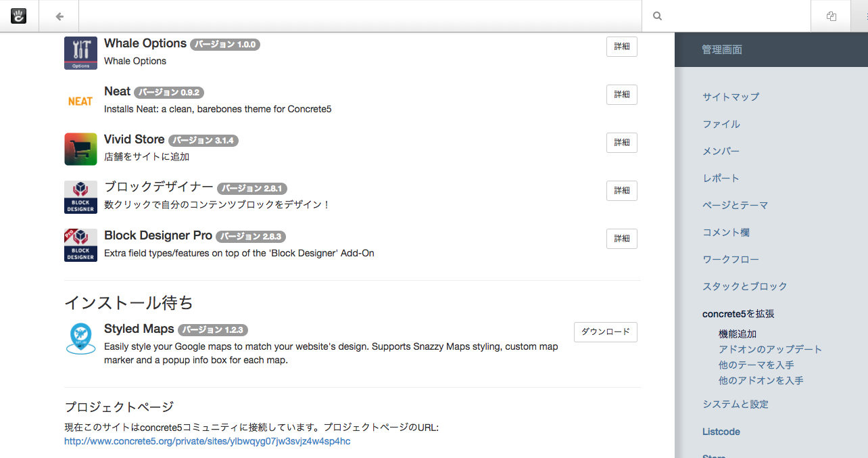Click the バージョン 3.1.4 badge
This screenshot has height=458, width=868.
pyautogui.click(x=203, y=141)
